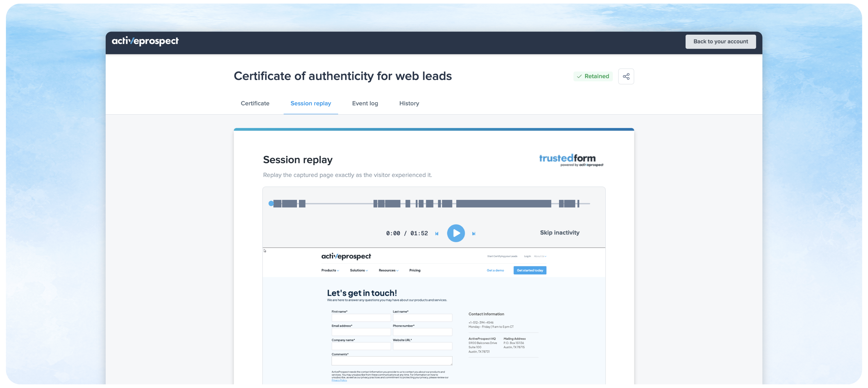Play the session replay
The image size is (868, 388).
[456, 233]
